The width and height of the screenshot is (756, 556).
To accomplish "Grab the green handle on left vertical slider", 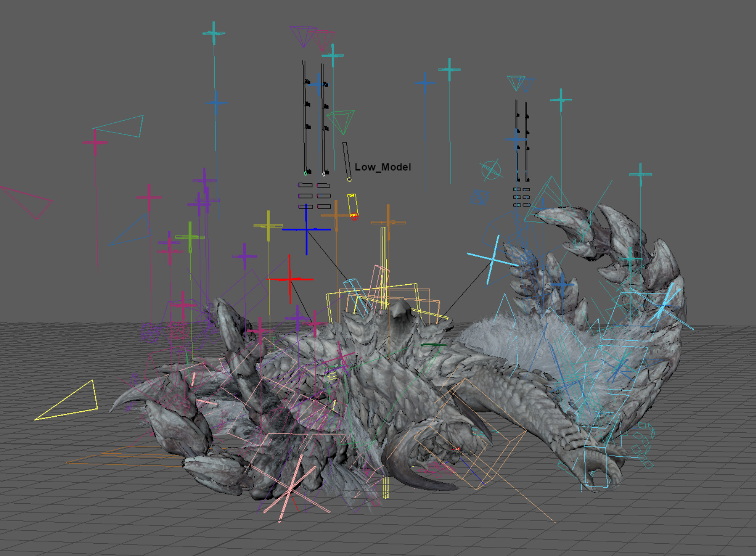I will pyautogui.click(x=306, y=174).
